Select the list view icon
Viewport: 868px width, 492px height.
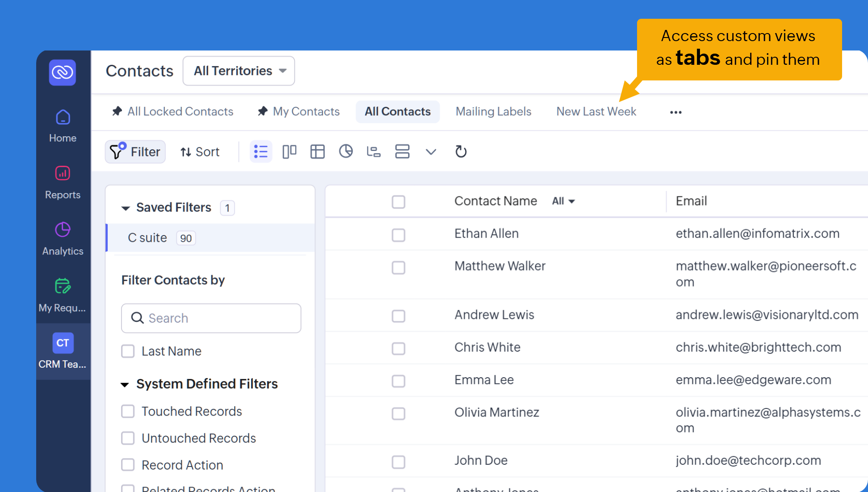click(x=261, y=152)
